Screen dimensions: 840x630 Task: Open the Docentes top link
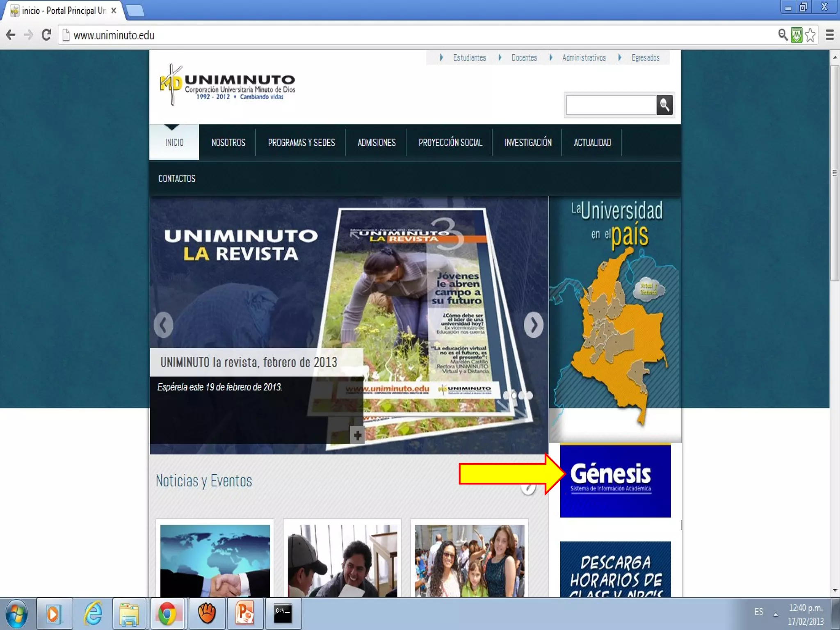524,58
